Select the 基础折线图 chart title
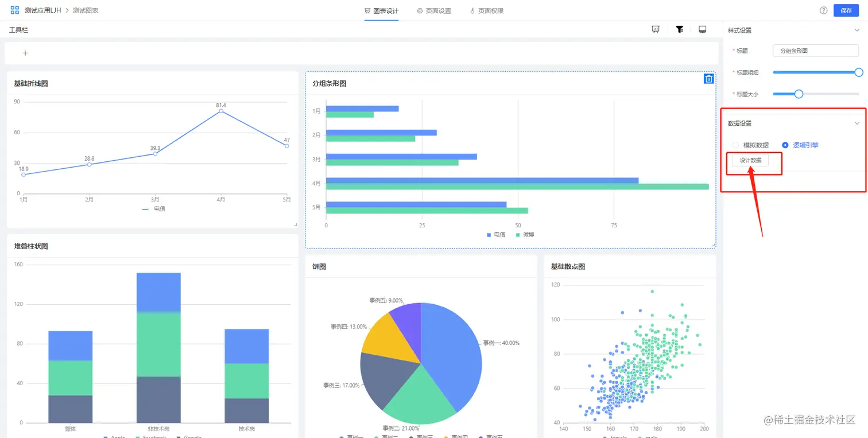Screen dimensions: 868x438 click(31, 84)
